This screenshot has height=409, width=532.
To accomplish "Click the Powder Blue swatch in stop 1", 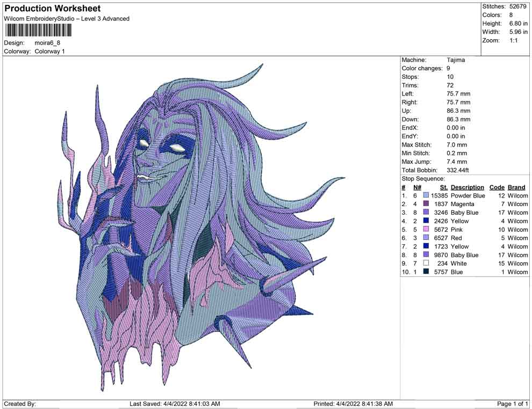I will (426, 196).
